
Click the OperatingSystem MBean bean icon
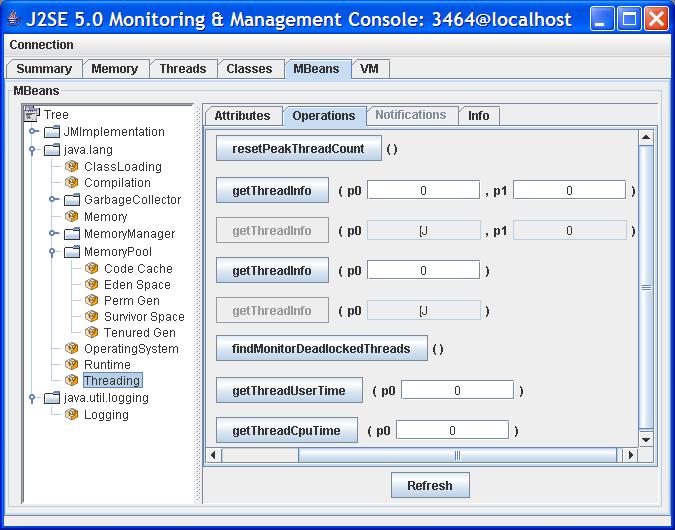tap(72, 349)
